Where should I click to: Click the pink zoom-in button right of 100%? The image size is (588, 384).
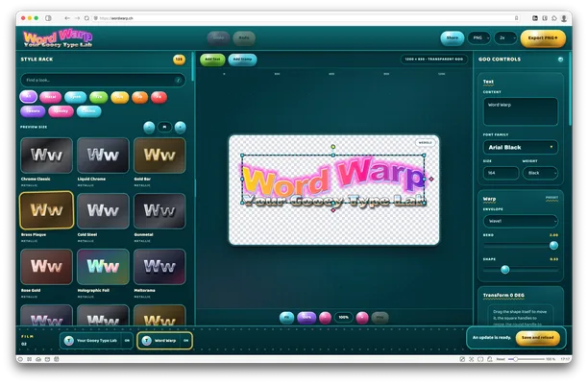tap(362, 318)
